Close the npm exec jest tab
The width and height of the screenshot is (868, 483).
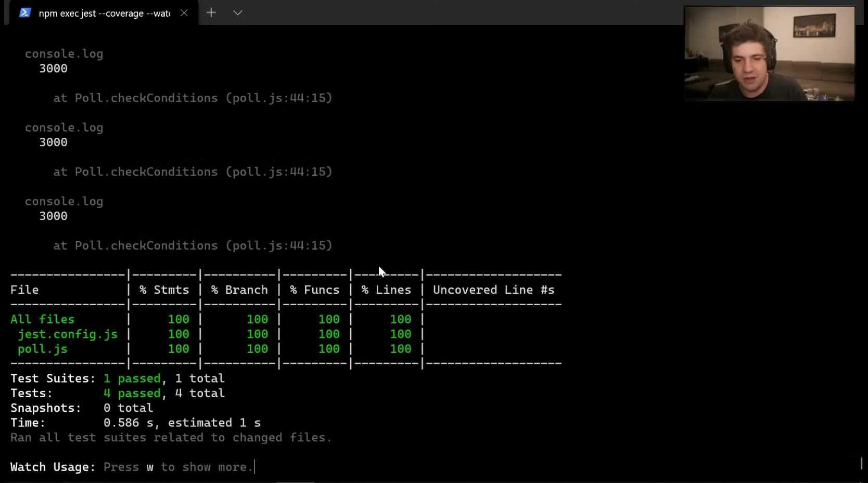184,13
